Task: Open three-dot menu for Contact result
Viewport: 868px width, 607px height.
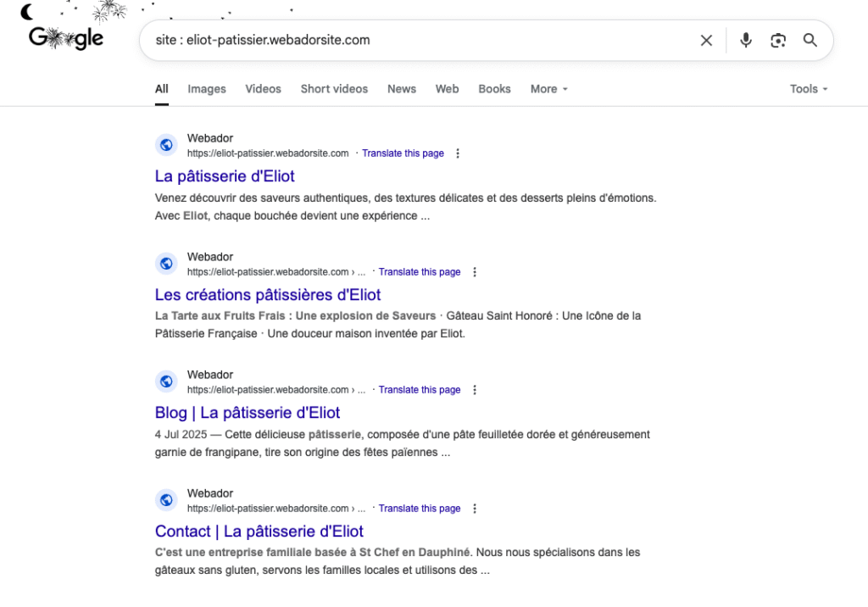Action: tap(475, 509)
